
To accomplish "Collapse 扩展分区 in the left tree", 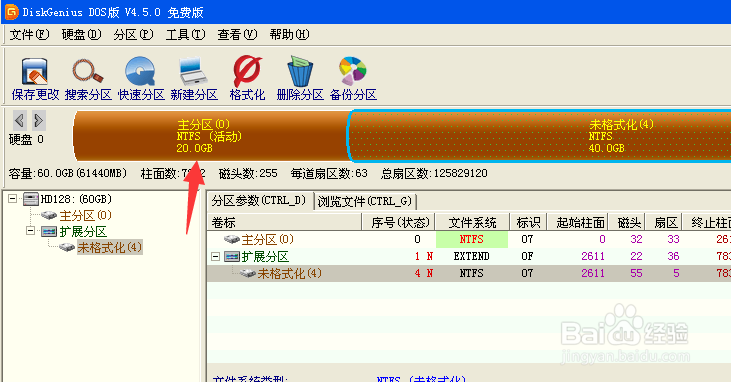I will point(30,231).
